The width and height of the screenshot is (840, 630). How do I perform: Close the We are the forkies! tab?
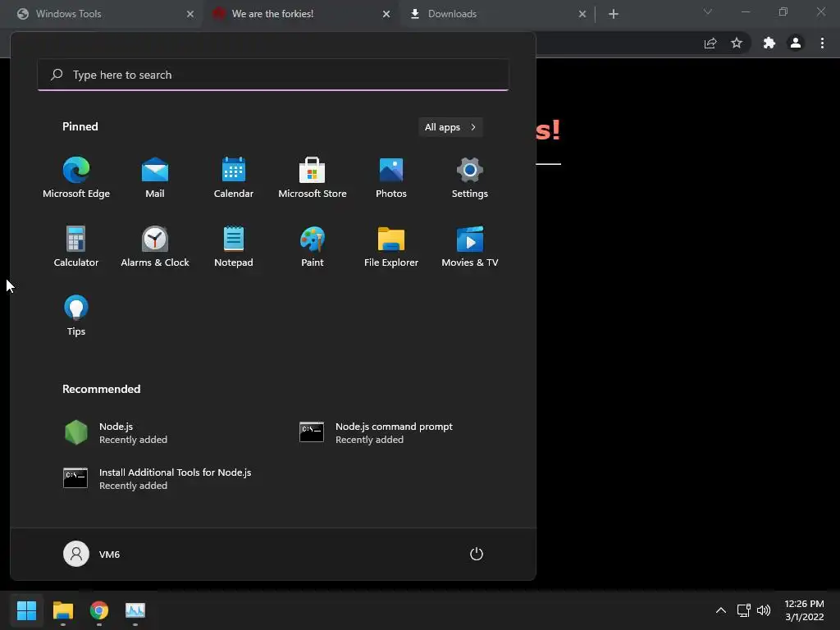386,14
